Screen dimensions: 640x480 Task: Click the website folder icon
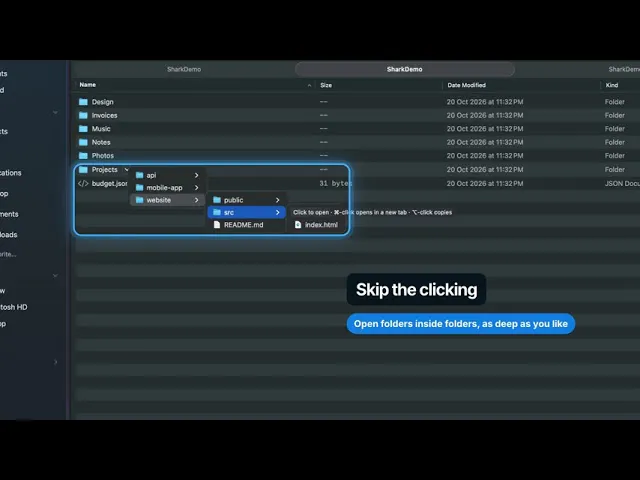tap(140, 200)
